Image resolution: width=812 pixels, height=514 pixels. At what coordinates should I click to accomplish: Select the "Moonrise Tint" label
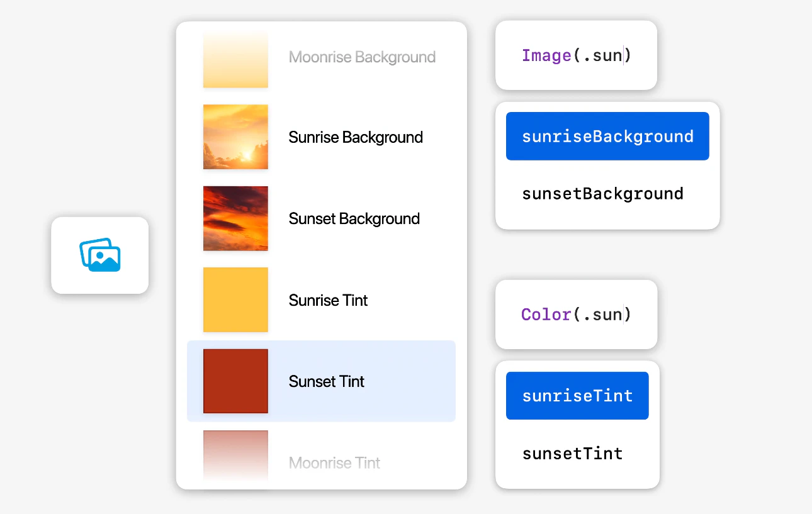335,463
